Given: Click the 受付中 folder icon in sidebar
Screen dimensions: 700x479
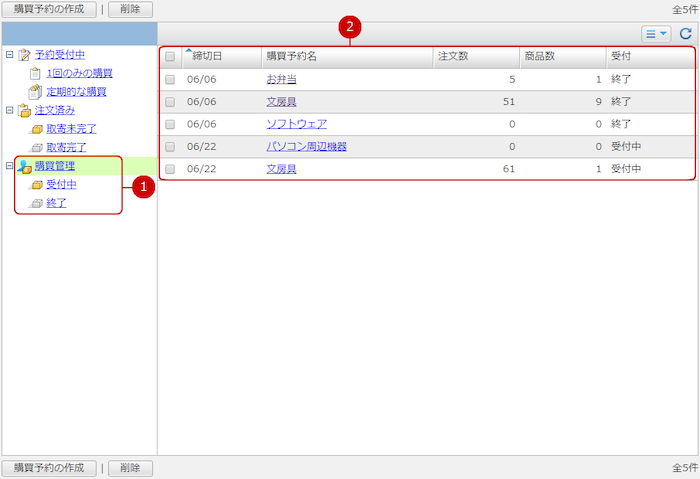Looking at the screenshot, I should coord(36,185).
